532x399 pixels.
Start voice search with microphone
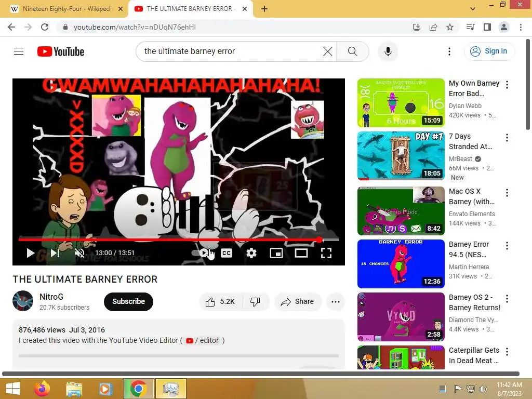click(x=388, y=51)
